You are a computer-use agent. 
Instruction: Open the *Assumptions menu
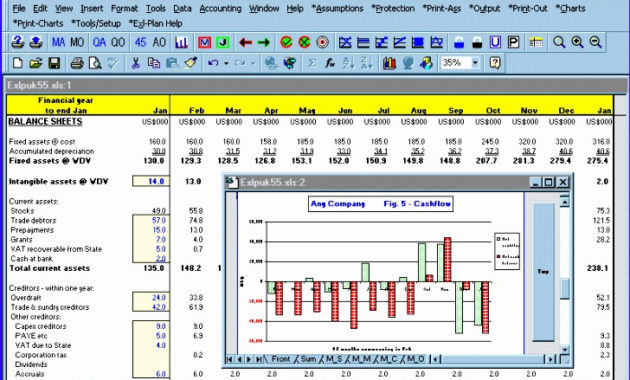[x=337, y=8]
